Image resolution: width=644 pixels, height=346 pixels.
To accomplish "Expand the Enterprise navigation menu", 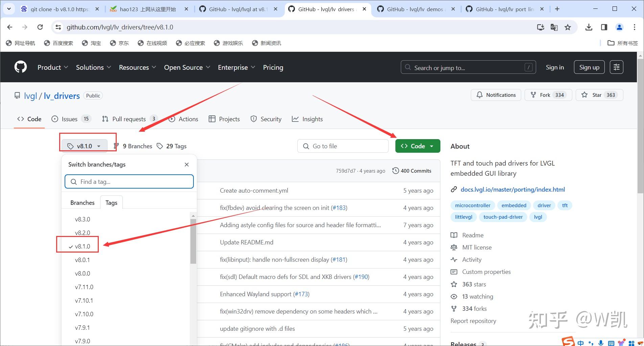I will [236, 67].
